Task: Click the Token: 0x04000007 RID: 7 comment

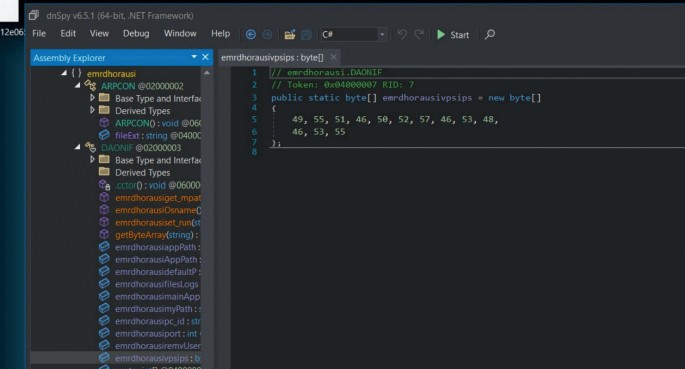Action: pyautogui.click(x=342, y=85)
